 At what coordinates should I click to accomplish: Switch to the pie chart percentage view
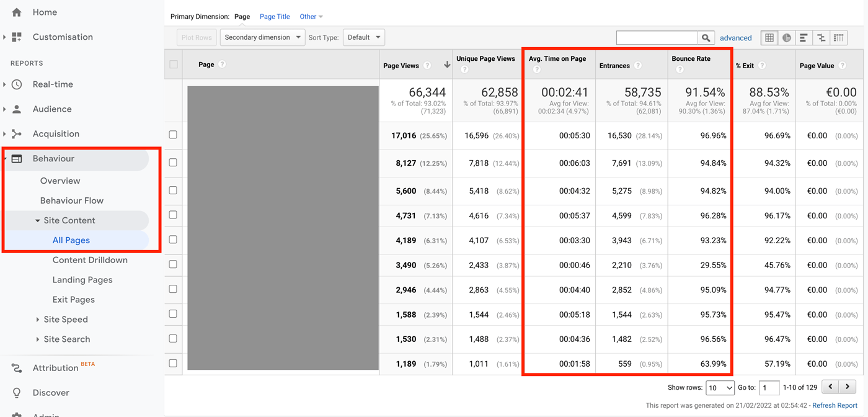(x=786, y=38)
